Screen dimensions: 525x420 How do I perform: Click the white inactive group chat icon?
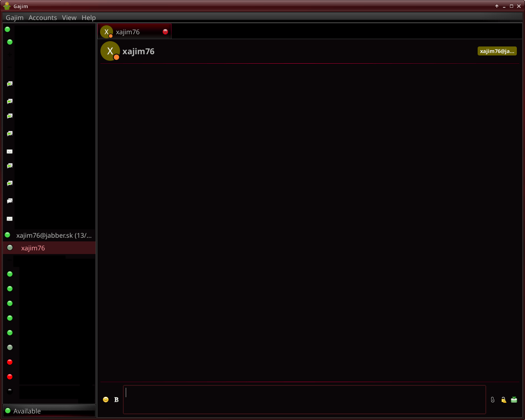(10, 201)
